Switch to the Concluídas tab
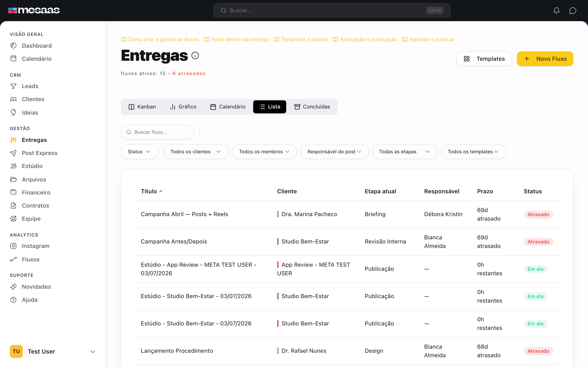Image resolution: width=588 pixels, height=367 pixels. click(312, 107)
